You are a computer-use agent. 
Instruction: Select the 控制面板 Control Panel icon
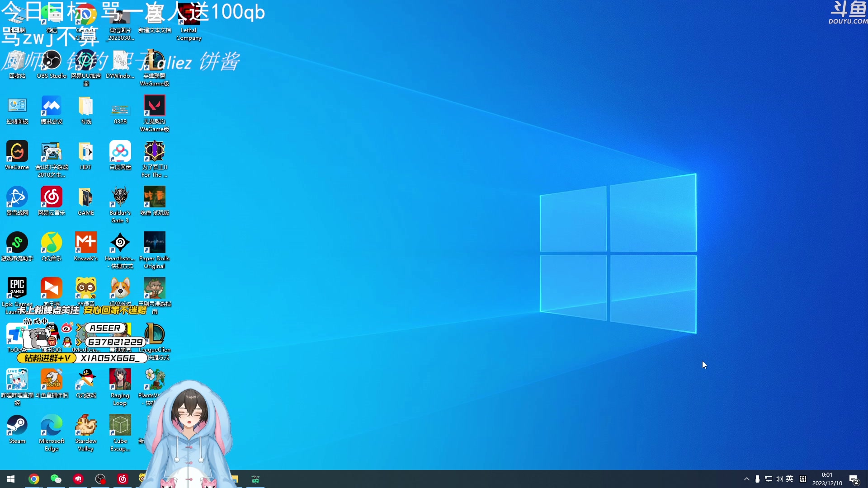17,110
